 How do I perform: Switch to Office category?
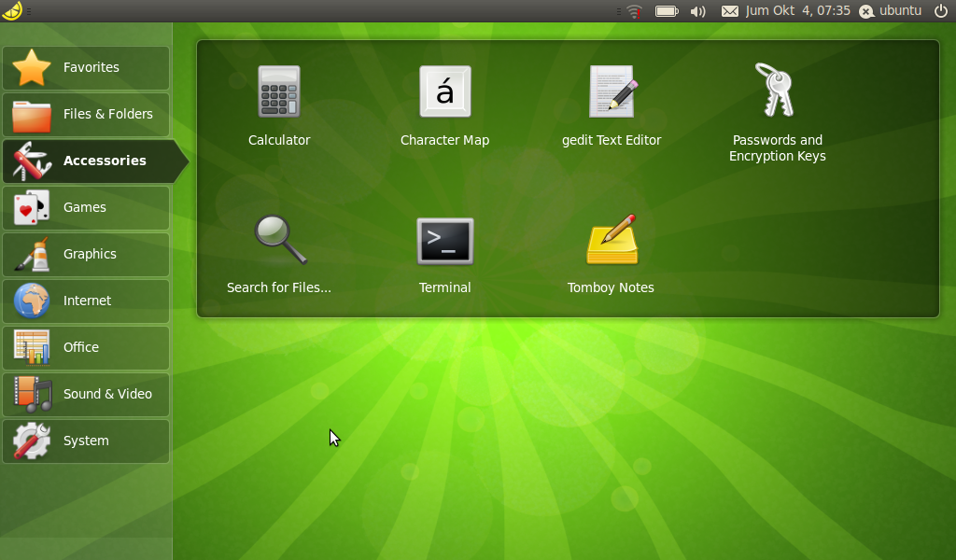[86, 348]
